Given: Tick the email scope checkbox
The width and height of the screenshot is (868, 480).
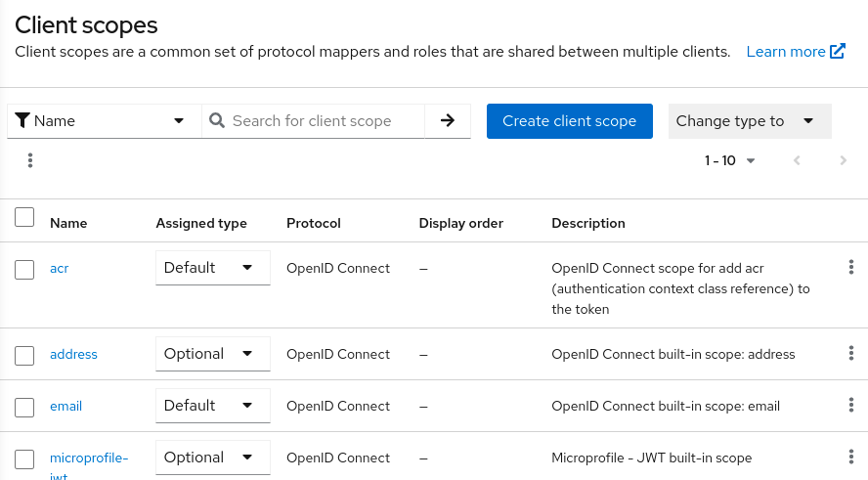Looking at the screenshot, I should pyautogui.click(x=24, y=407).
